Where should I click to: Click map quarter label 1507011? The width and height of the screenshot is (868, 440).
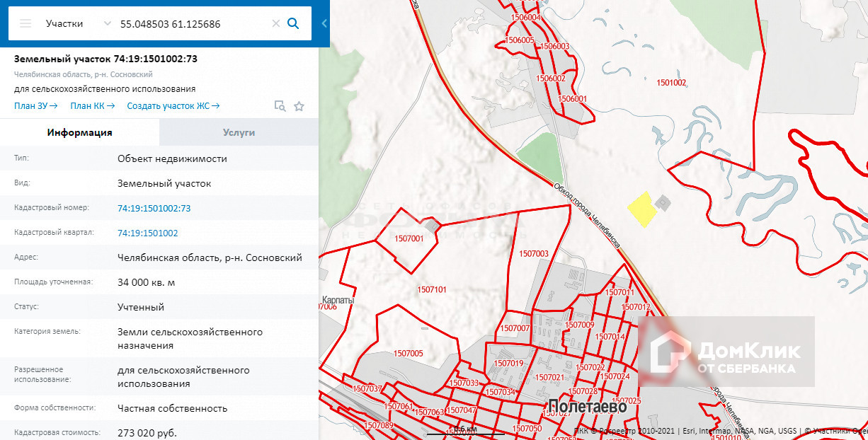[620, 292]
